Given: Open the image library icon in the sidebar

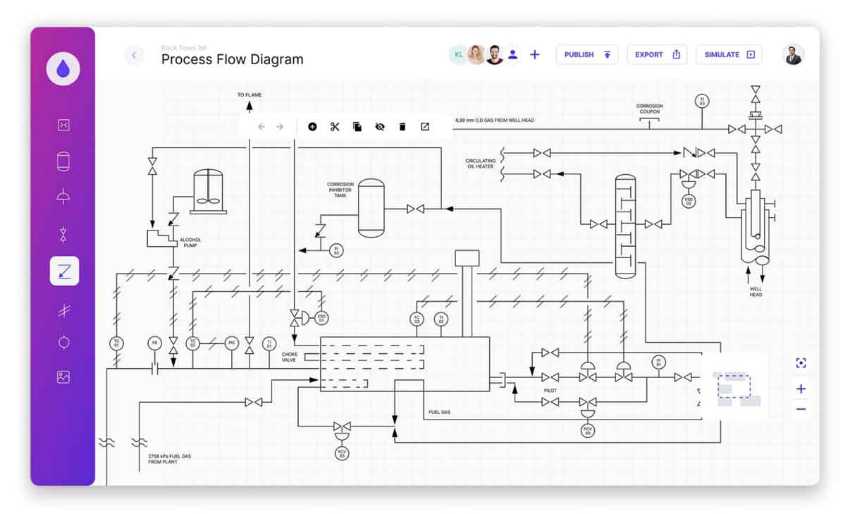Looking at the screenshot, I should [64, 377].
